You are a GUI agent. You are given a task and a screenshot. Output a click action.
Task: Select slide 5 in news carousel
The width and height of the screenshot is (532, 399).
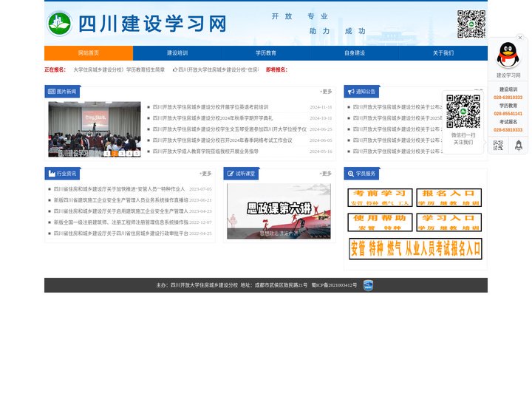[137, 154]
